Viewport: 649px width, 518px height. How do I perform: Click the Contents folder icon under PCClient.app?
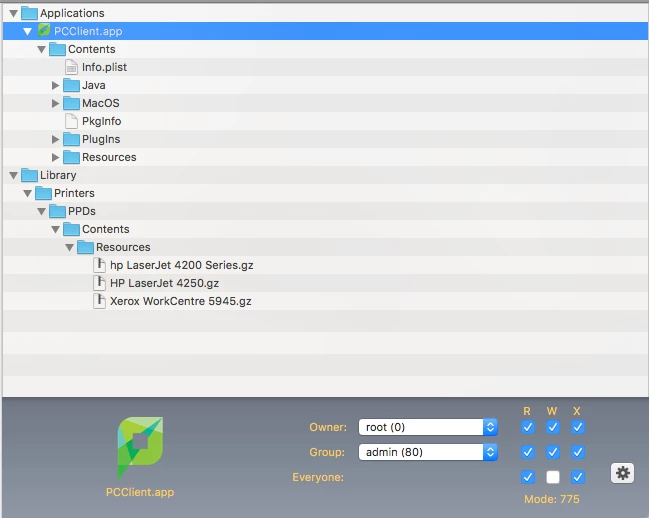point(57,49)
